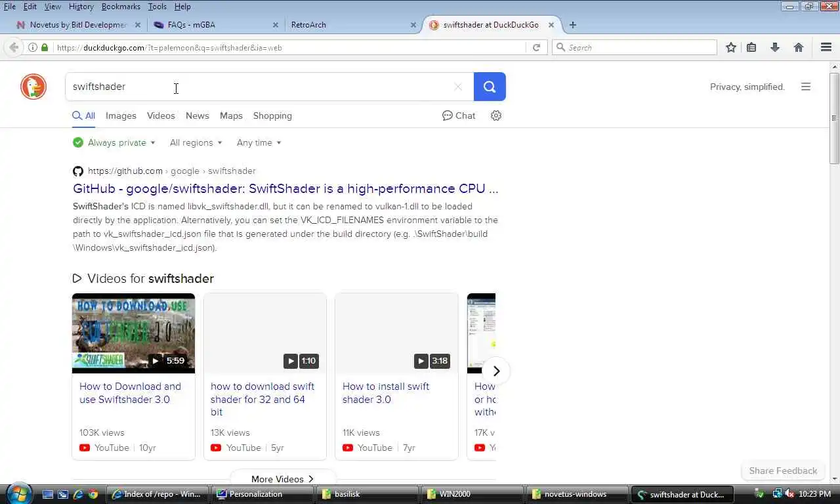Open the browser hamburger menu icon

826,47
